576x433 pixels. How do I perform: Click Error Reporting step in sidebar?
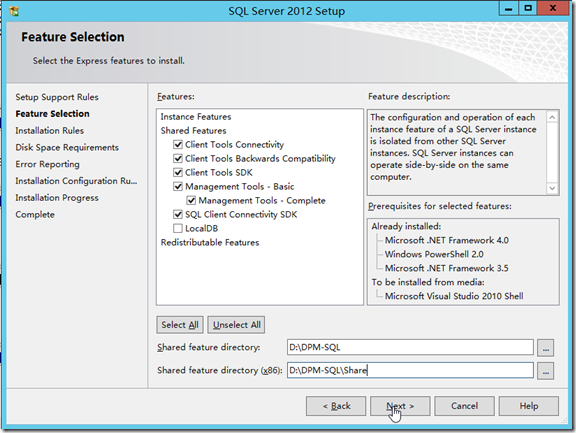[47, 164]
